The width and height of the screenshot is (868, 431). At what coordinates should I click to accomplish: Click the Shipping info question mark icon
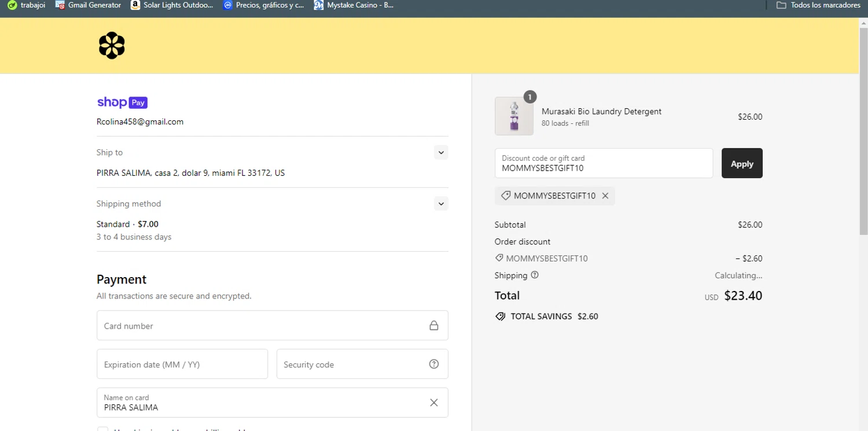535,275
